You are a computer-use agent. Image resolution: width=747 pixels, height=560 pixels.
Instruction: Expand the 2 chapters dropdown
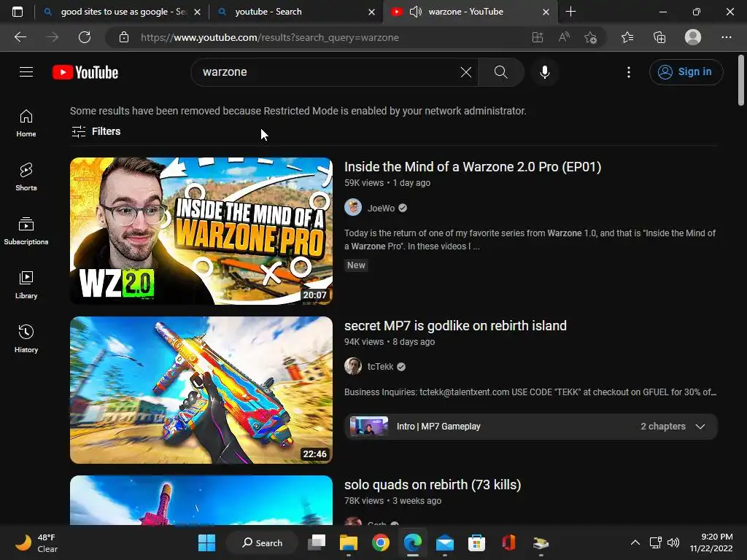tap(700, 426)
